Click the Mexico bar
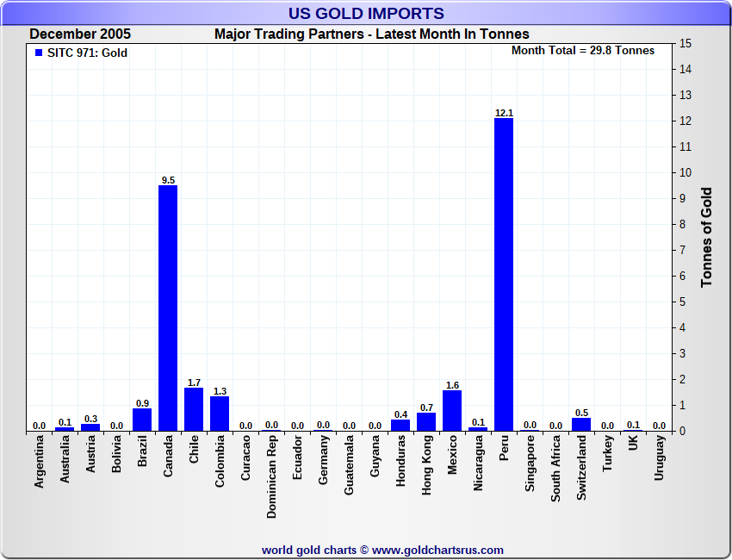This screenshot has height=560, width=732. pos(452,411)
